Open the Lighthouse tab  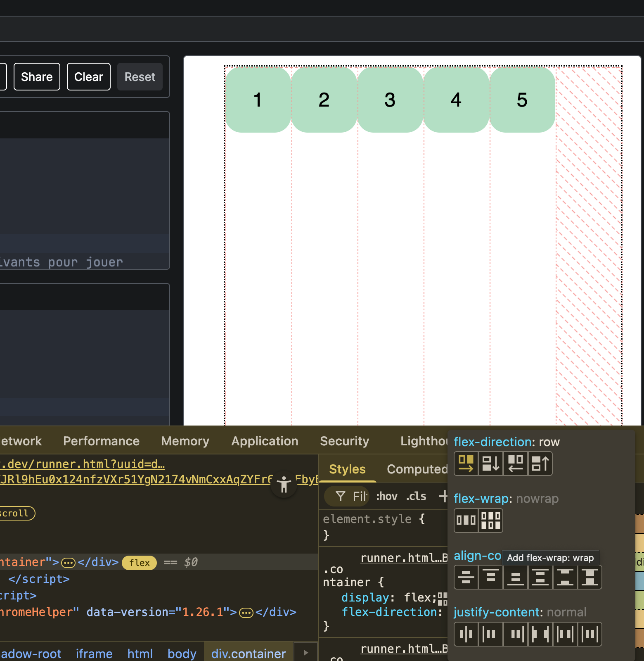click(x=424, y=441)
